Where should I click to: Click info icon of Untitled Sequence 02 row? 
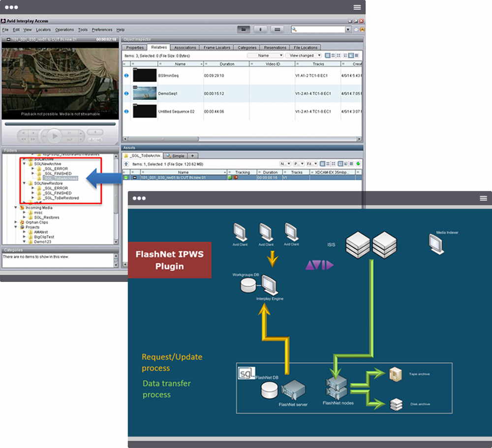point(126,111)
